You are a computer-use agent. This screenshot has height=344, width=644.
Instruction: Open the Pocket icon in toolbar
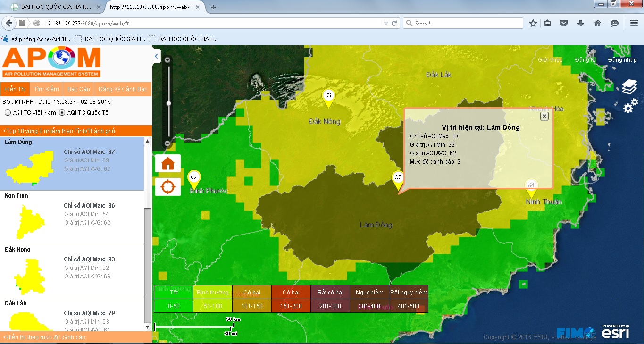(564, 23)
